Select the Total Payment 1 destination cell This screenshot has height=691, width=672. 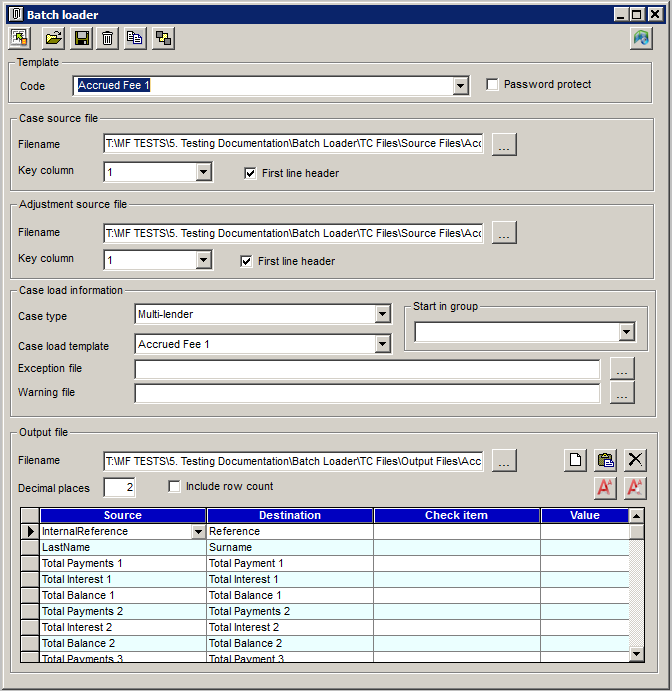pyautogui.click(x=290, y=563)
